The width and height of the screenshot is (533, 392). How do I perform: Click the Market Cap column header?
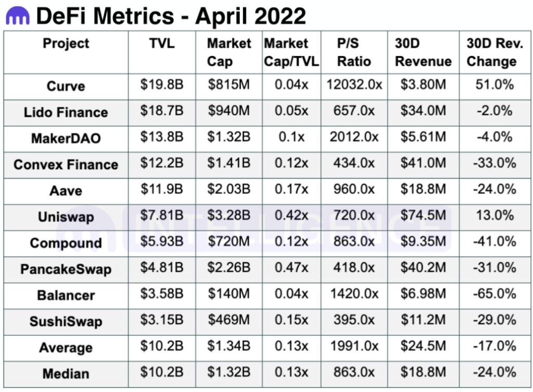(x=229, y=53)
